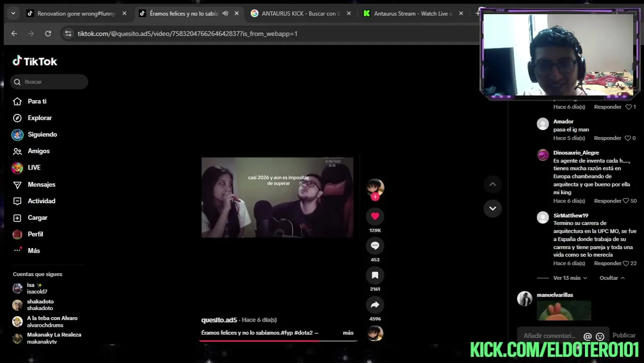Image resolution: width=644 pixels, height=363 pixels.
Task: Open manuelvarillas profile name
Action: point(555,295)
